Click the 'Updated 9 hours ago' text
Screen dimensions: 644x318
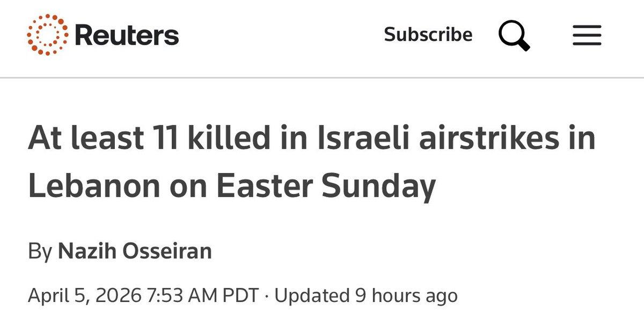point(366,295)
